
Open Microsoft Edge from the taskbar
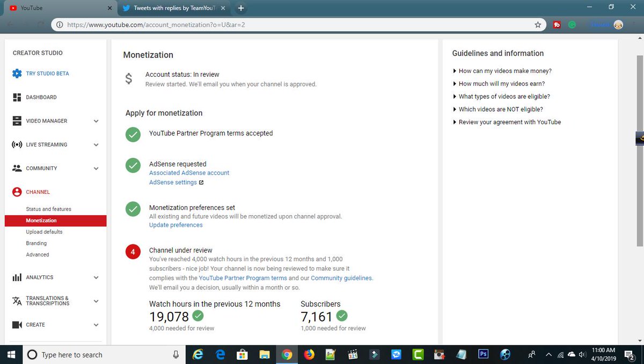click(x=220, y=354)
